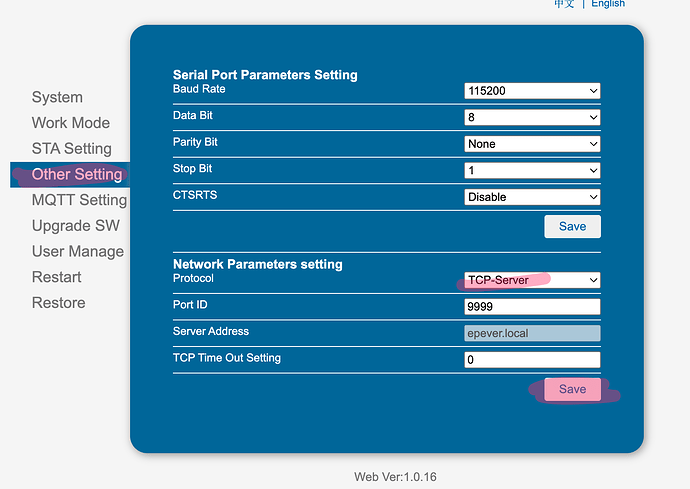Open the User Manage page
The height and width of the screenshot is (489, 690).
click(x=78, y=251)
